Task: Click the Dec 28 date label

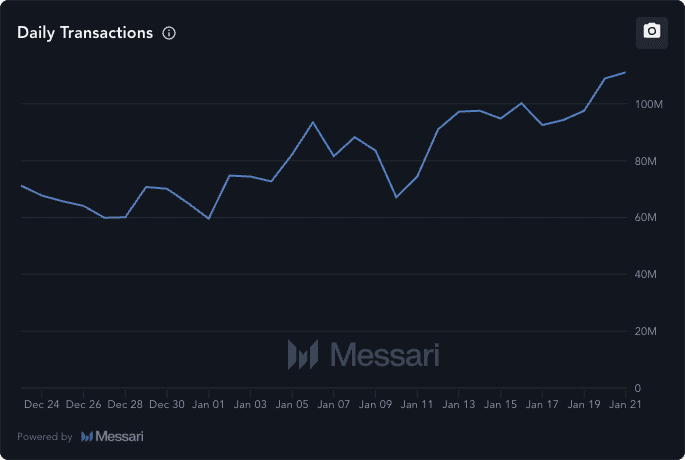Action: (125, 405)
